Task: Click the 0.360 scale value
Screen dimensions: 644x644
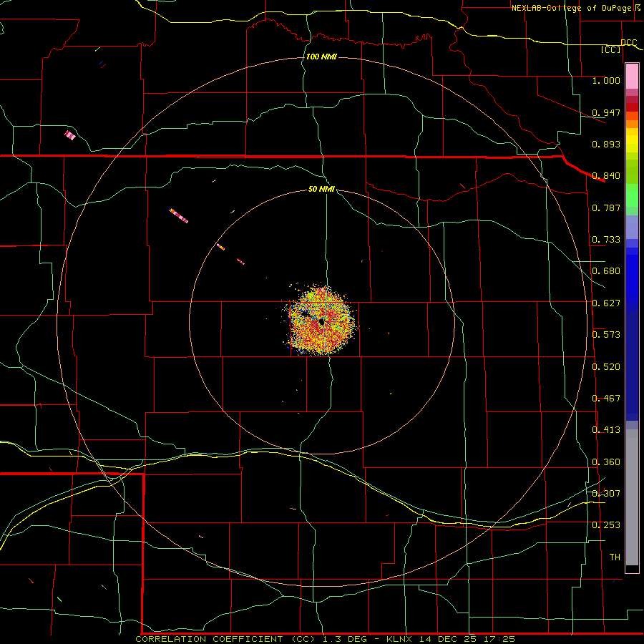Action: [x=606, y=462]
